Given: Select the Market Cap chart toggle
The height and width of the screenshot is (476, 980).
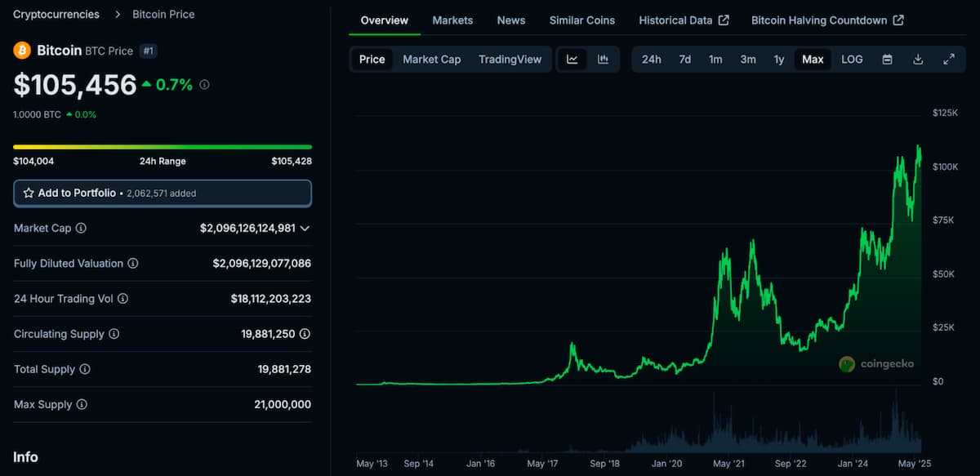Looking at the screenshot, I should pyautogui.click(x=432, y=60).
